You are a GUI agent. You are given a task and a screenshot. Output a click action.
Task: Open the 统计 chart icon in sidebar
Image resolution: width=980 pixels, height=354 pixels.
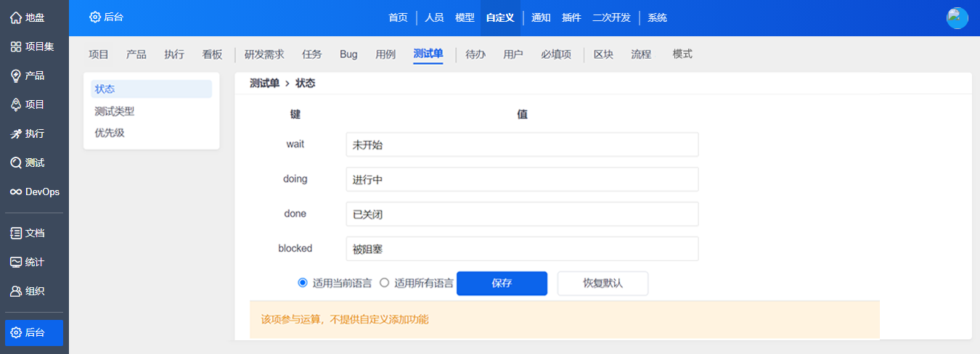point(15,262)
